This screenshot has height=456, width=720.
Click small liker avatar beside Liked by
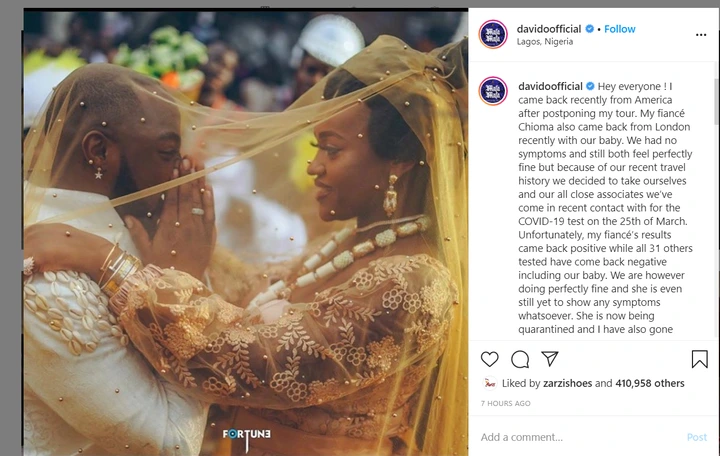(x=490, y=383)
